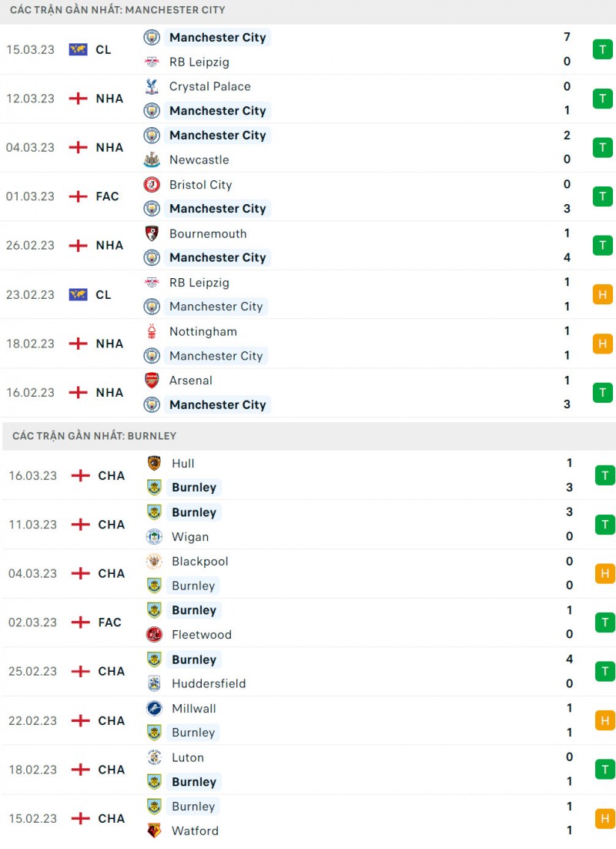Click the Arsenal club crest icon
The height and width of the screenshot is (849, 616).
[x=152, y=380]
